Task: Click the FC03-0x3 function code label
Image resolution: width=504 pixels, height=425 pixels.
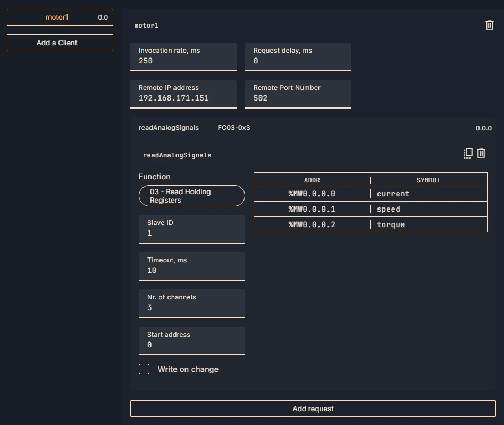Action: pos(234,128)
